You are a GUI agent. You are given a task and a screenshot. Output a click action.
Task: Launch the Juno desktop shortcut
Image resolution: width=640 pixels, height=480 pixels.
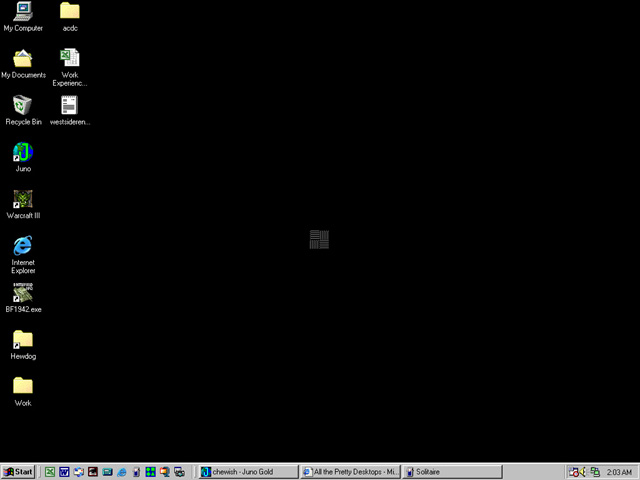coord(22,152)
